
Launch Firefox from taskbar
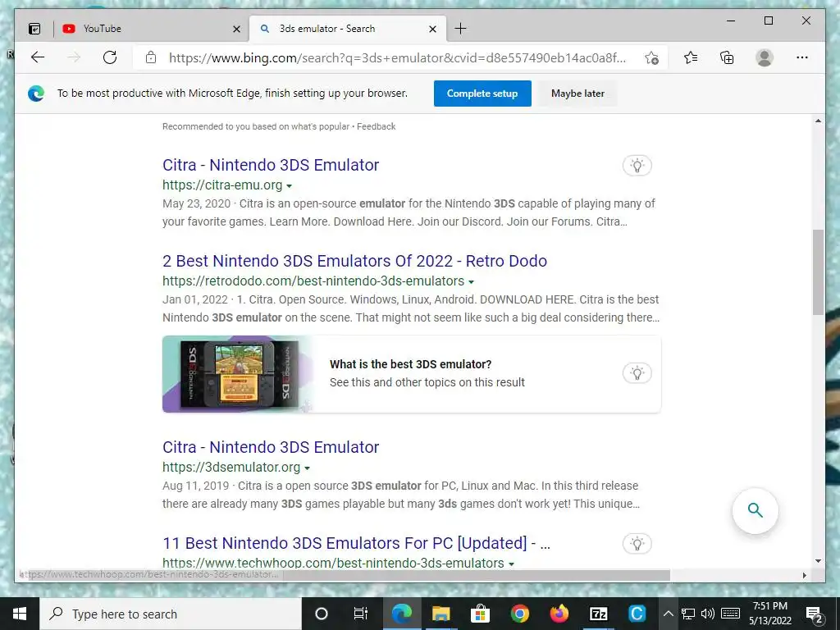click(559, 614)
